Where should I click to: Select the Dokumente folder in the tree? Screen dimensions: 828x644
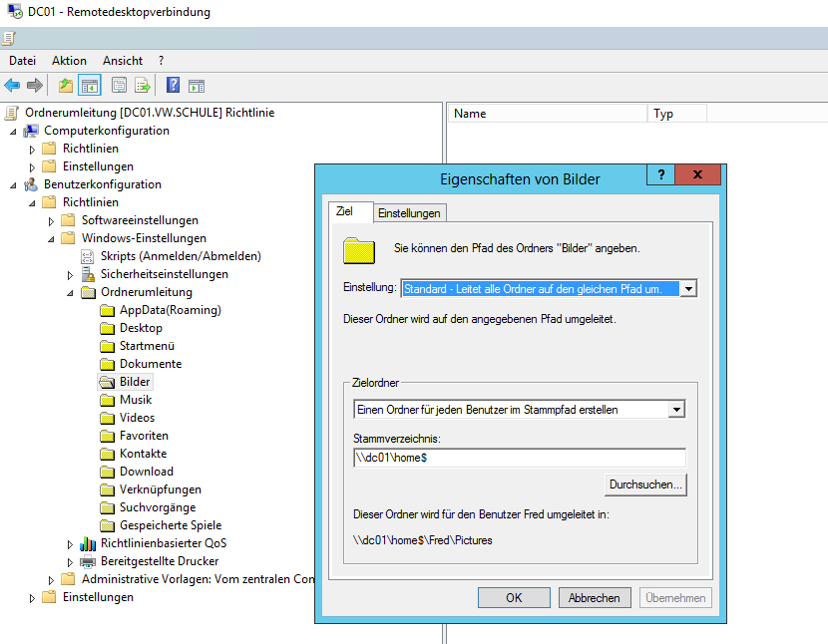pos(151,364)
